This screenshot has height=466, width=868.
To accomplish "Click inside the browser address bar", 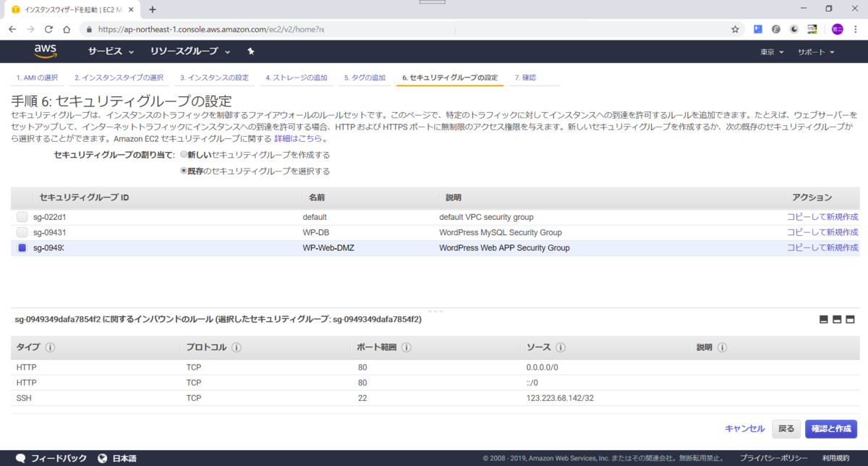I will [362, 29].
